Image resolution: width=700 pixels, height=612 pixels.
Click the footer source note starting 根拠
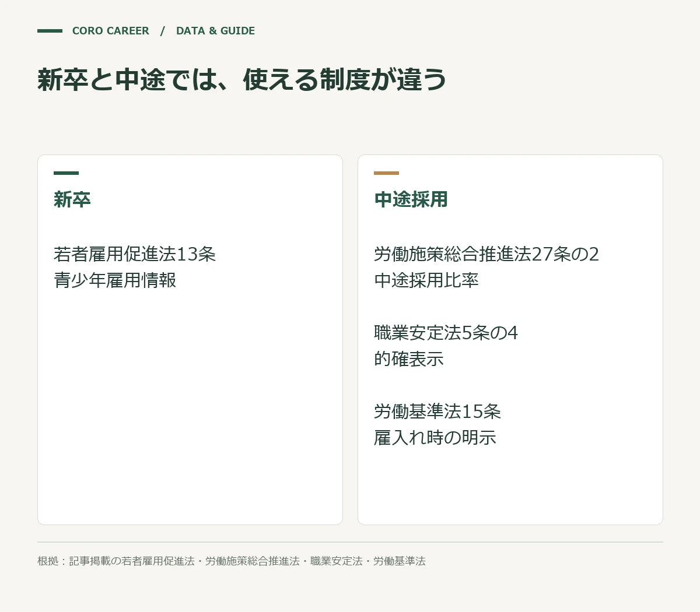(x=232, y=561)
